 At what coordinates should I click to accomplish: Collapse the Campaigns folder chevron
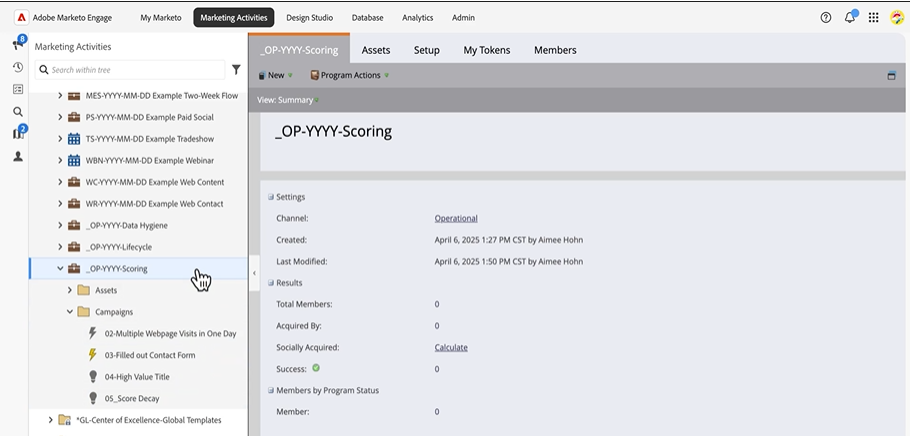click(x=70, y=312)
